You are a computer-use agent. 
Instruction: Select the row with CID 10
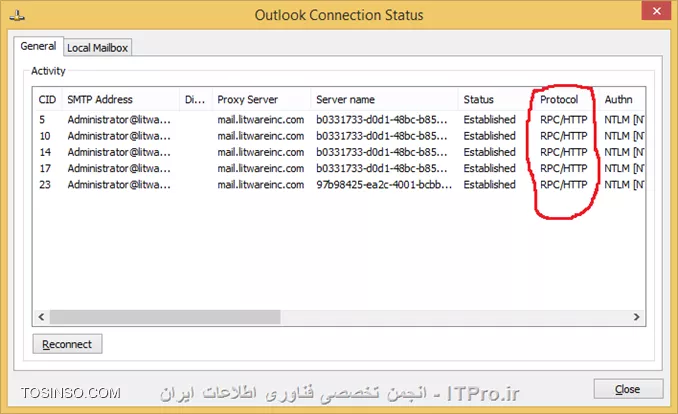[339, 136]
